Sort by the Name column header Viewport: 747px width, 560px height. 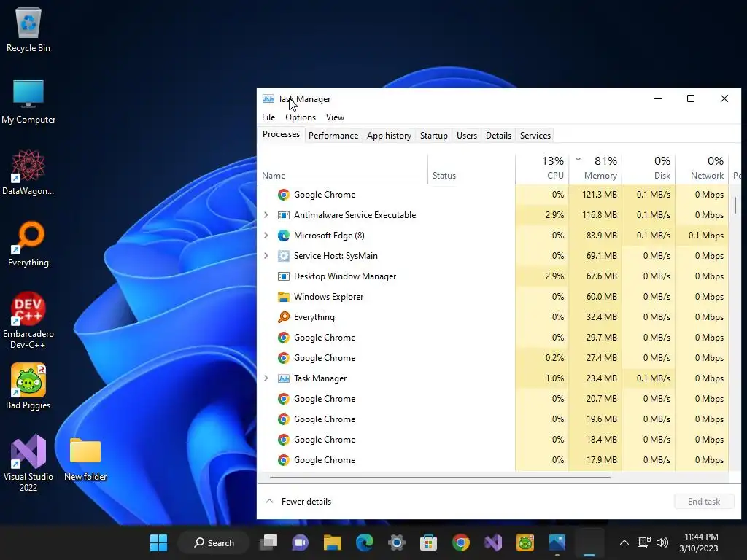[343, 169]
